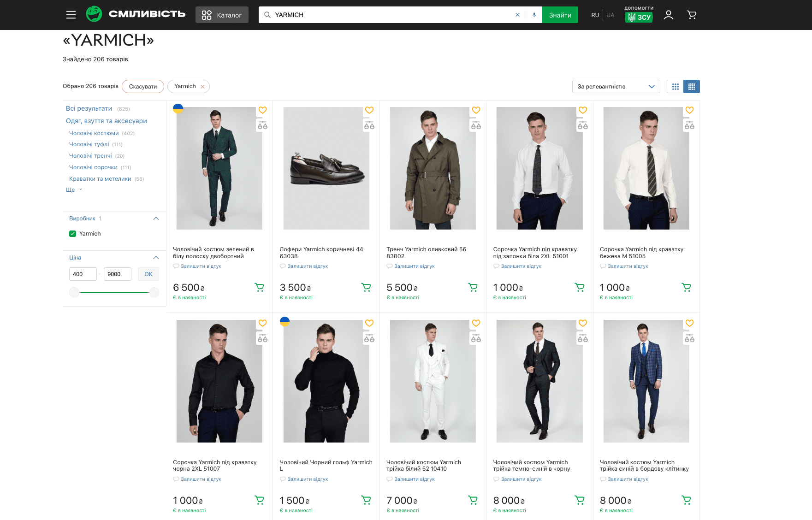The image size is (812, 520).
Task: Leave a review for the green suit
Action: (201, 266)
